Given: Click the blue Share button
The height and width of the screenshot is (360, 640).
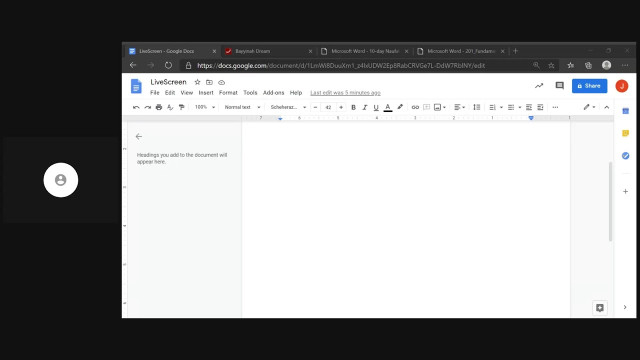Looking at the screenshot, I should click(589, 86).
